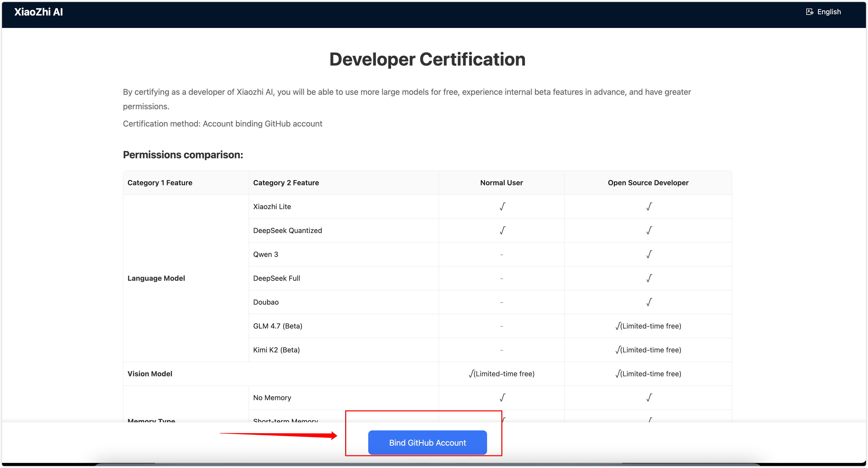This screenshot has height=468, width=868.
Task: Select the Developer Certification heading
Action: (x=427, y=59)
